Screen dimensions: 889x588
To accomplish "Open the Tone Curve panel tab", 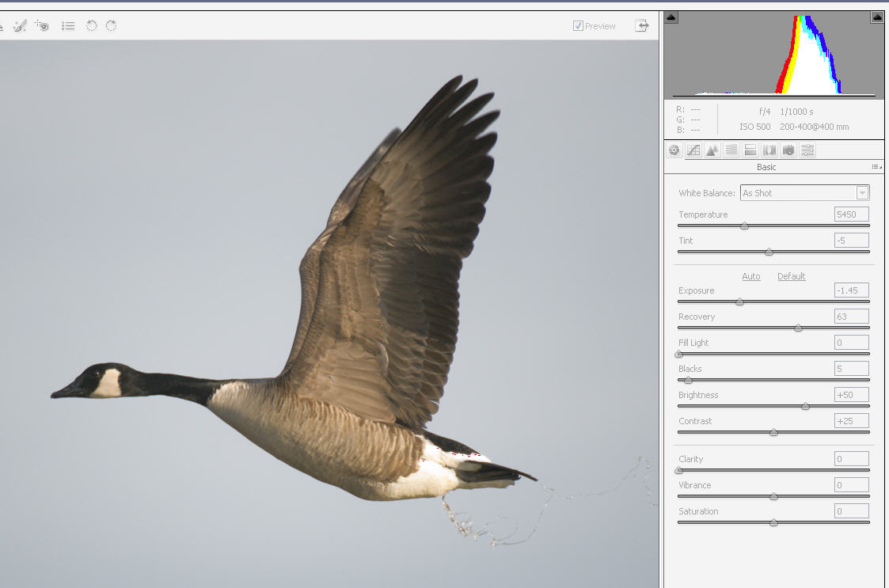I will (x=693, y=150).
